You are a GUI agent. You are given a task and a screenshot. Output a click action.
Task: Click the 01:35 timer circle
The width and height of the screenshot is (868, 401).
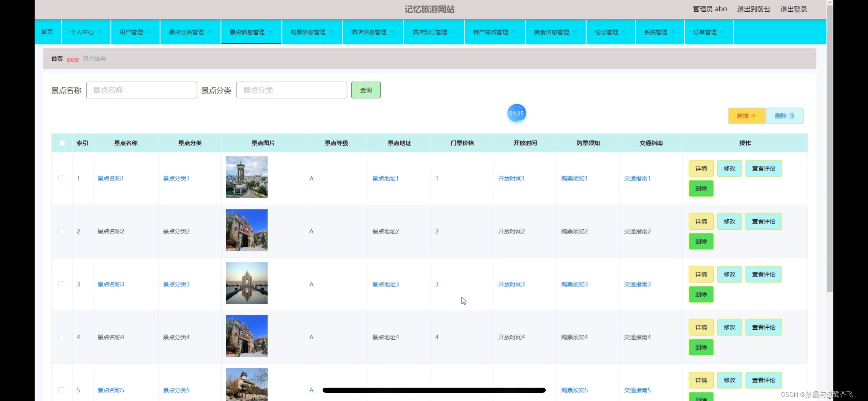tap(516, 113)
